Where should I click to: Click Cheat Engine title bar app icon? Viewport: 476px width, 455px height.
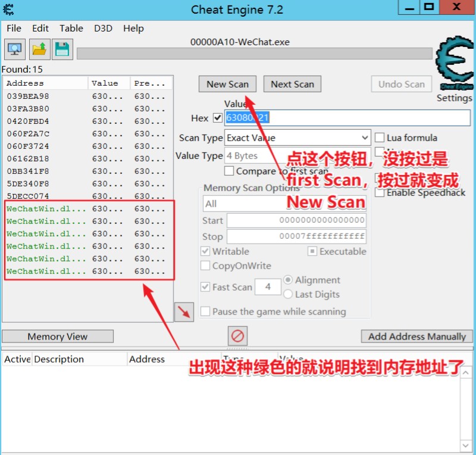coord(9,10)
